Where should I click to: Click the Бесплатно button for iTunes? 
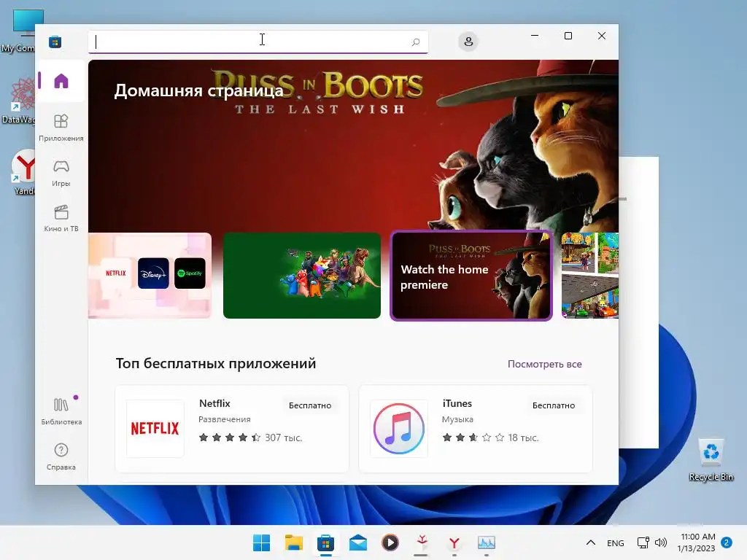click(x=554, y=405)
